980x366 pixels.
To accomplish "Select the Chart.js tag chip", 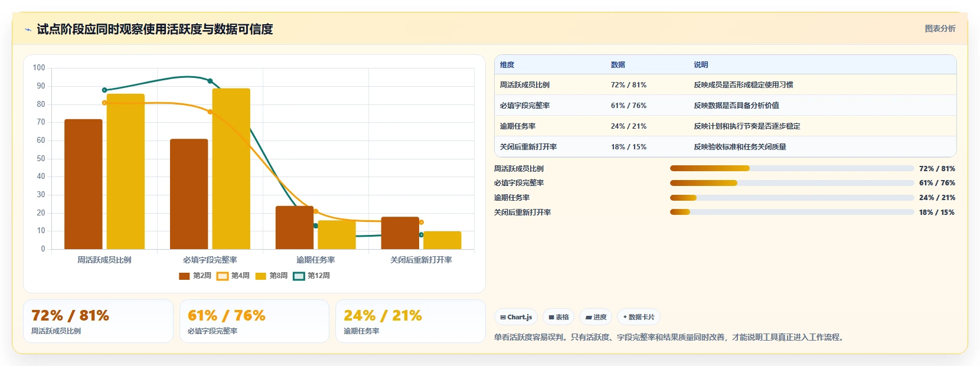I will click(x=516, y=317).
